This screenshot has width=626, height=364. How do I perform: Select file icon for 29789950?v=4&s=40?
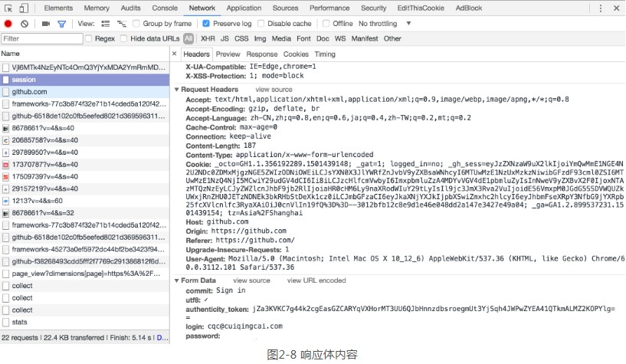(5, 152)
